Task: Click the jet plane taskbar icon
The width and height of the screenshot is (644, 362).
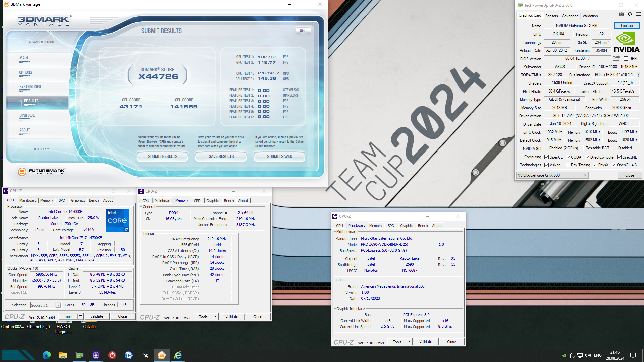Action: pyautogui.click(x=145, y=355)
